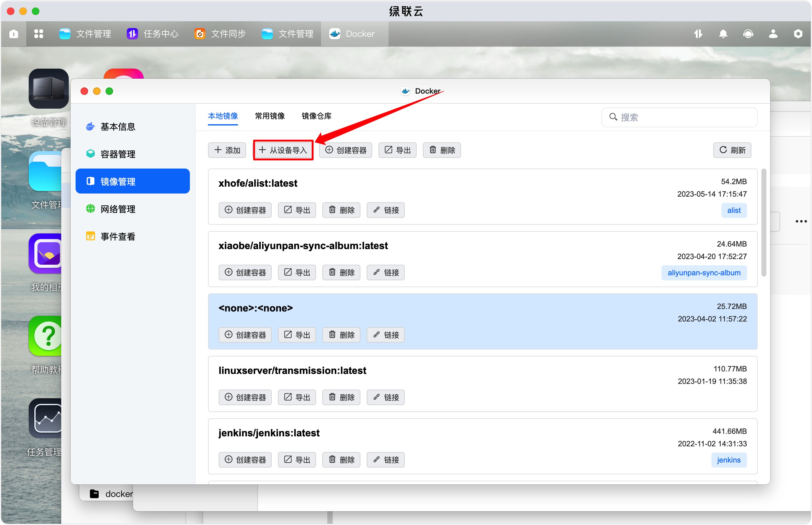The image size is (812, 525).
Task: Open the settings hexagon icon top right
Action: pos(798,34)
